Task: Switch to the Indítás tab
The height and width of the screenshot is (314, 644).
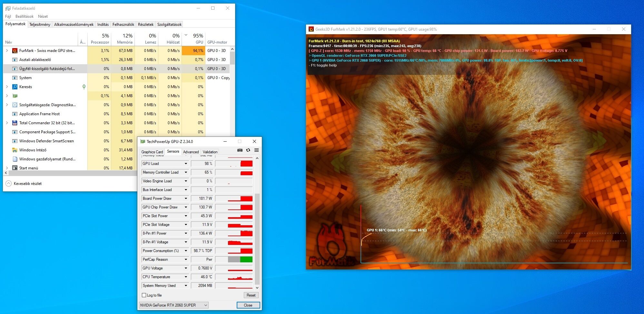Action: pyautogui.click(x=103, y=25)
